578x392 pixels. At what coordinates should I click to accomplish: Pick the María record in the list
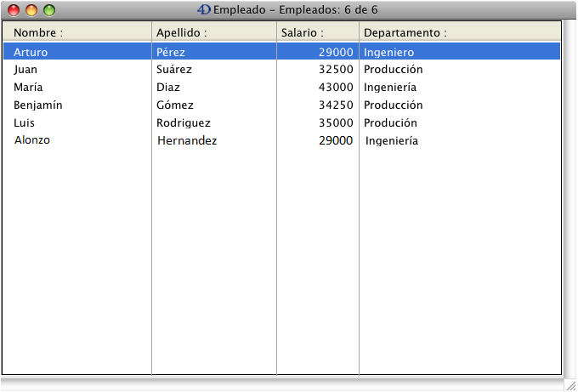28,88
